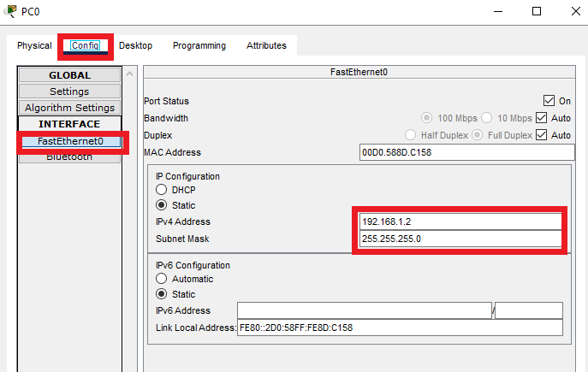Viewport: 588px width, 372px height.
Task: Open the Programming tab
Action: tap(199, 45)
